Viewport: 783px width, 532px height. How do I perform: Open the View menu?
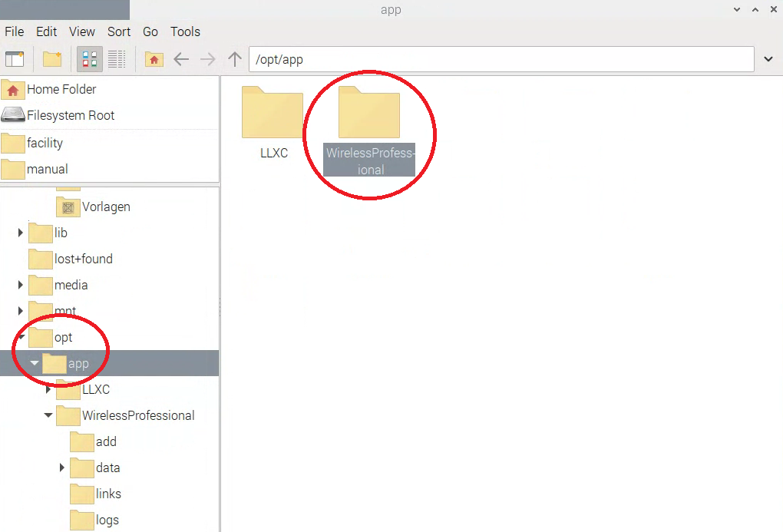(82, 31)
